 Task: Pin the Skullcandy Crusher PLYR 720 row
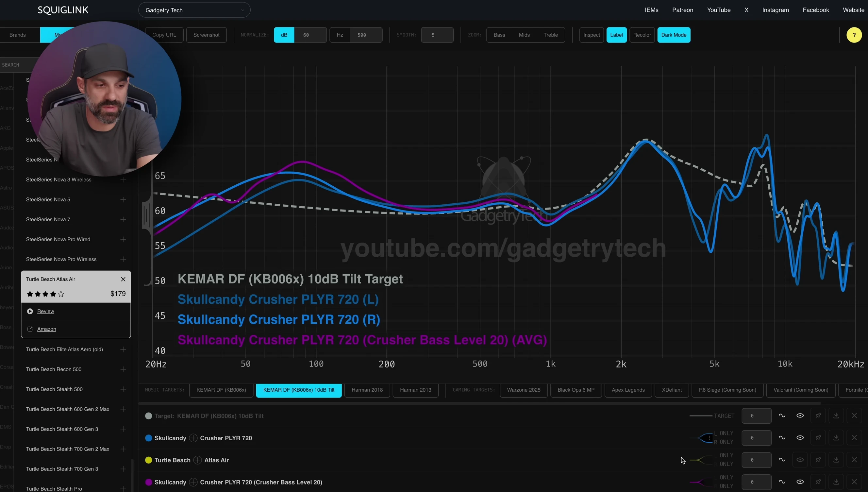(818, 438)
